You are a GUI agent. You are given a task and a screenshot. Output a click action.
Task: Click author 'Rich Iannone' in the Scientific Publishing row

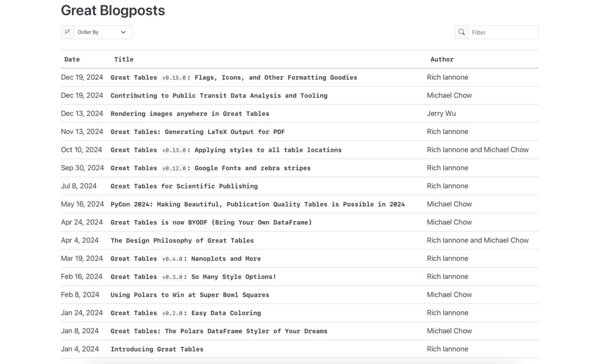click(x=447, y=186)
